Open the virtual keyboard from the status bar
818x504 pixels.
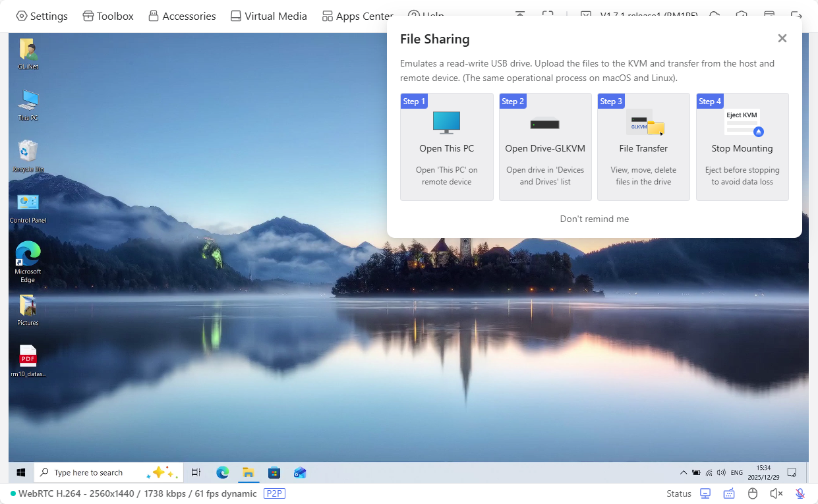pyautogui.click(x=729, y=493)
